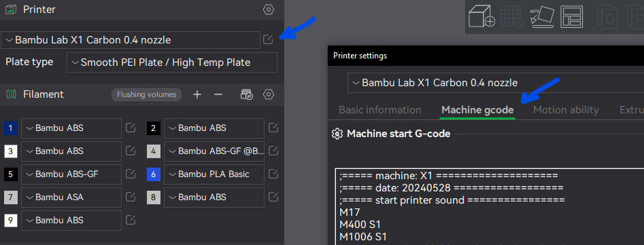
Task: Open filament settings gear icon
Action: pyautogui.click(x=268, y=94)
